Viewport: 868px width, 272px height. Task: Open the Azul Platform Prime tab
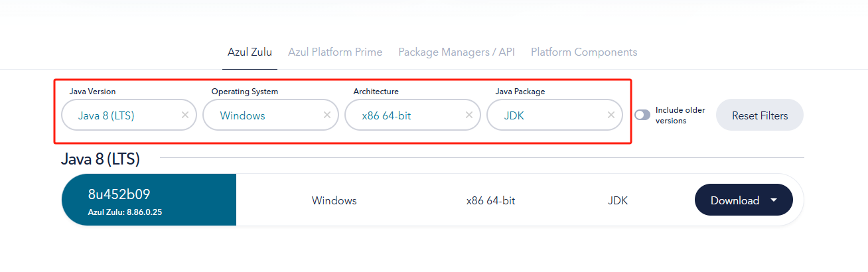coord(335,52)
